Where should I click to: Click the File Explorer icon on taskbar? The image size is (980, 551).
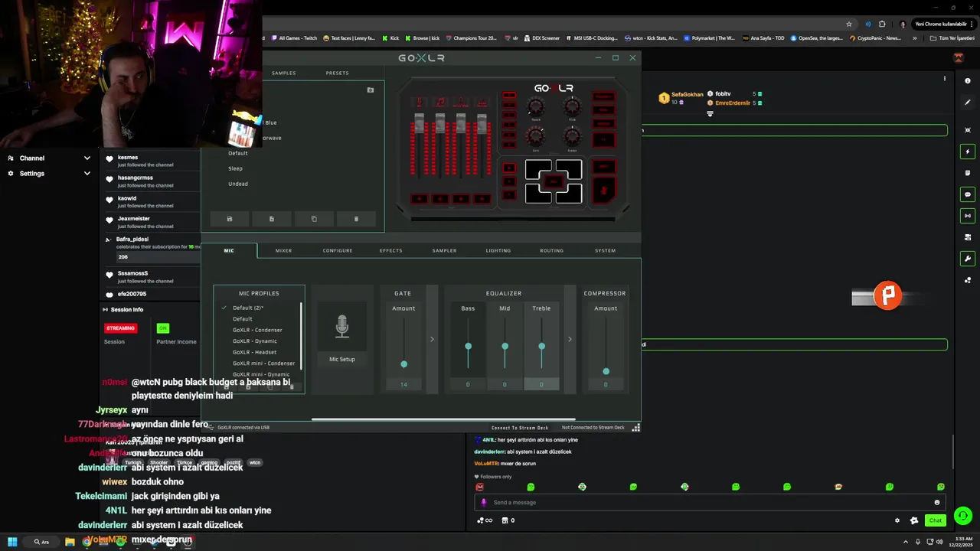click(70, 542)
